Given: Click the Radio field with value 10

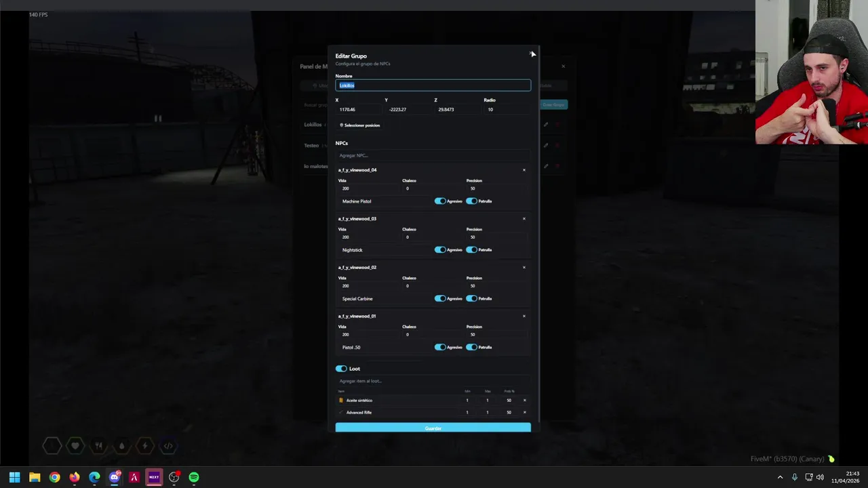Looking at the screenshot, I should [507, 109].
